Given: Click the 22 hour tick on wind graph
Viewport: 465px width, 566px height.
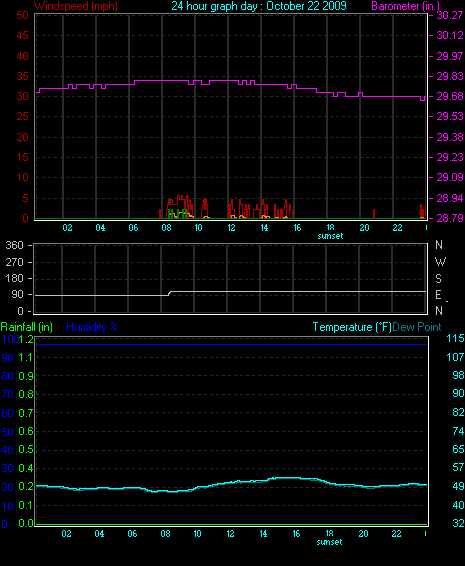Looking at the screenshot, I should pos(397,228).
